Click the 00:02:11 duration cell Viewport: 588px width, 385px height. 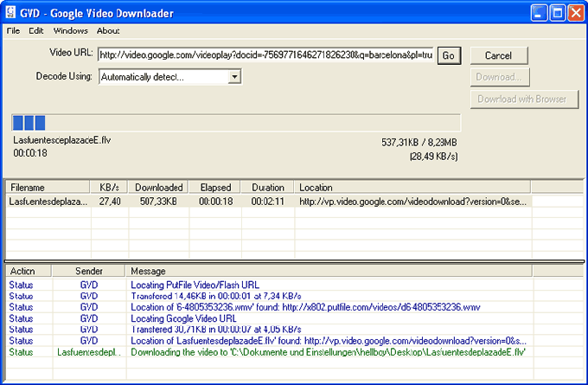pyautogui.click(x=268, y=202)
